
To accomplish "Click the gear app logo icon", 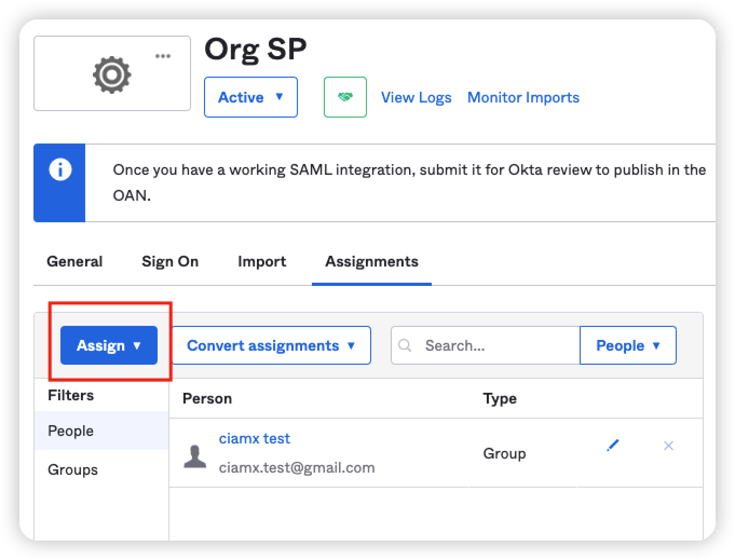I will click(112, 74).
